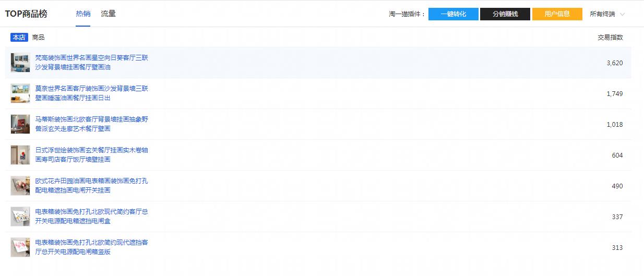The width and height of the screenshot is (644, 276).
Task: Select the 商品 label next to 本店
Action: tap(38, 37)
